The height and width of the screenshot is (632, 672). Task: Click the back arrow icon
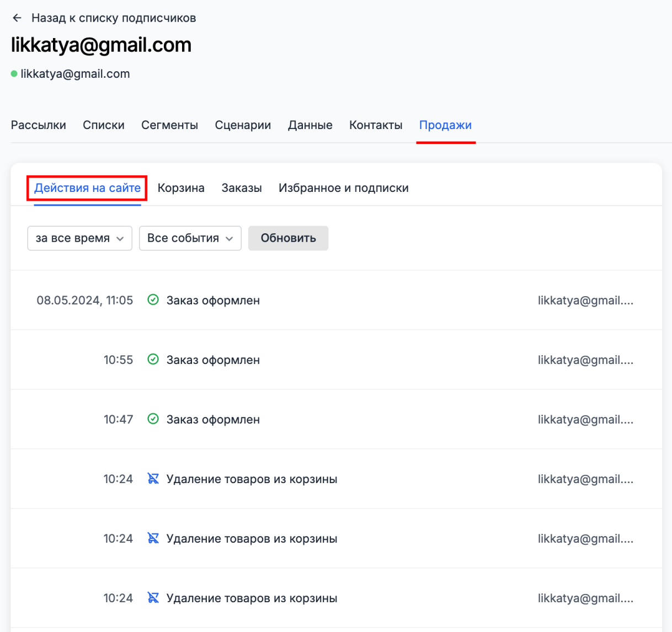pyautogui.click(x=17, y=18)
